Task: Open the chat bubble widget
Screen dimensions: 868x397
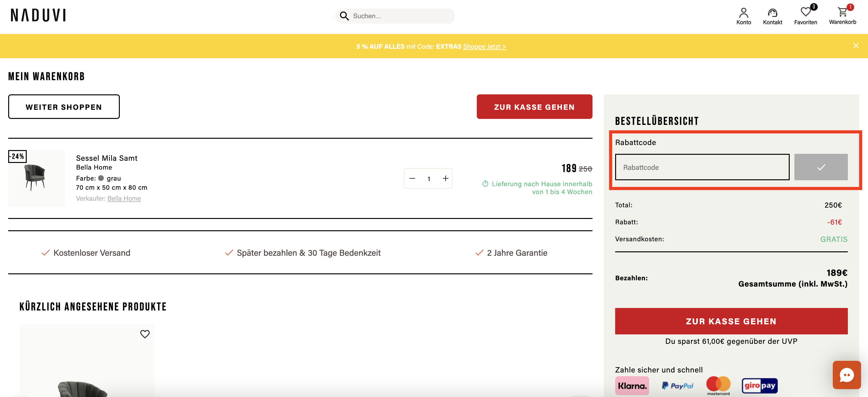Action: tap(846, 375)
